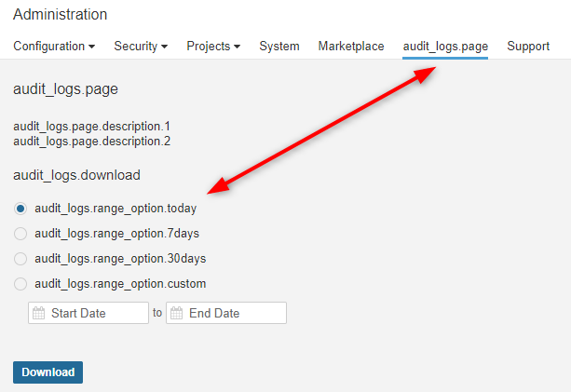
Task: Open the Security dropdown menu
Action: [141, 46]
